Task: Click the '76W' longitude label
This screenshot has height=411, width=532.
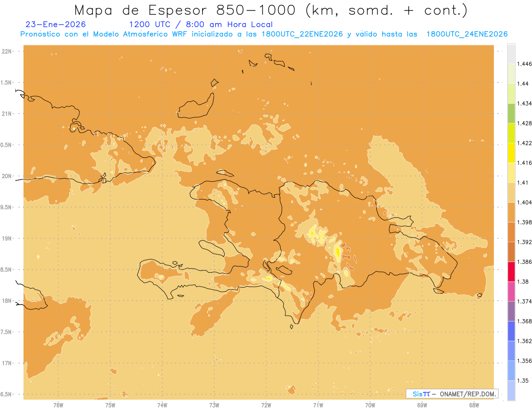Action: (58, 405)
